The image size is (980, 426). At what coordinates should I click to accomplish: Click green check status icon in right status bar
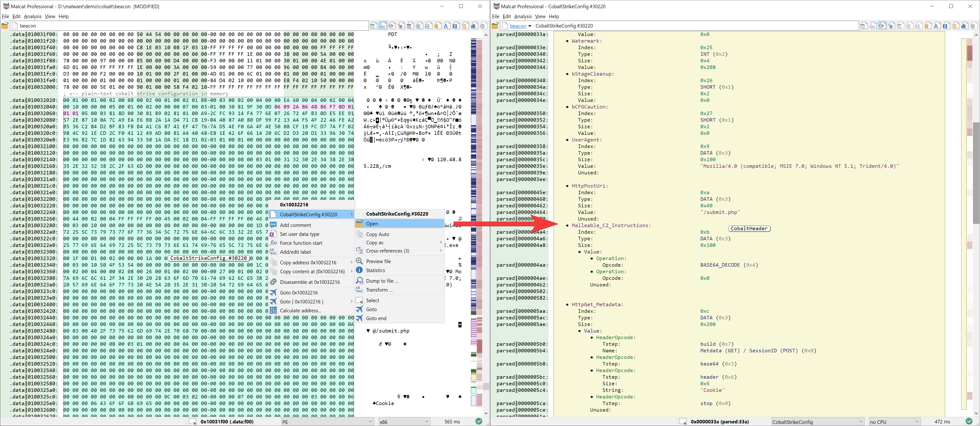point(969,422)
